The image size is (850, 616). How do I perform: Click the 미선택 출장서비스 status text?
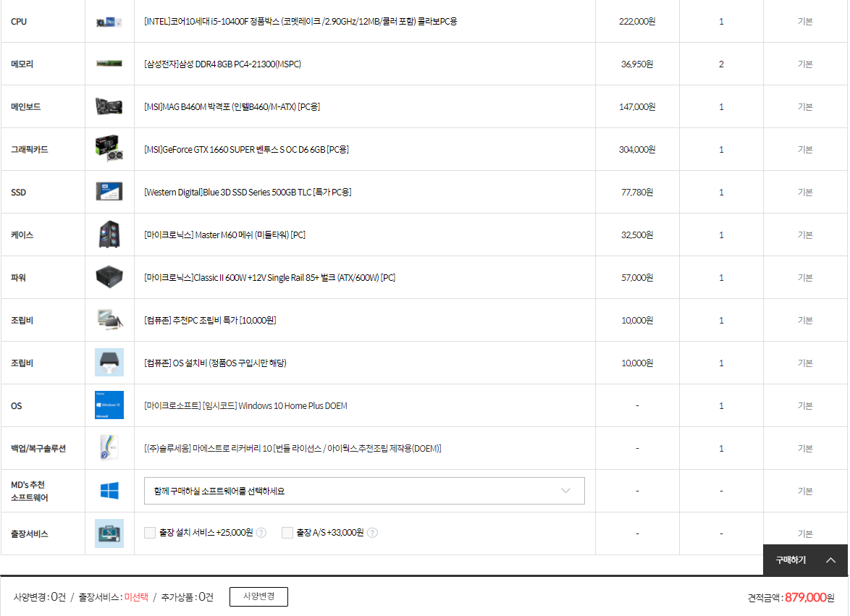(136, 597)
